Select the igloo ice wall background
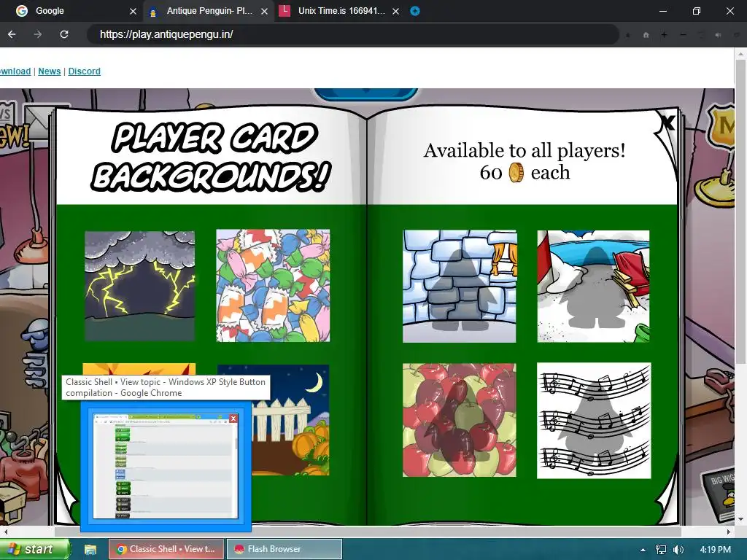Image resolution: width=747 pixels, height=560 pixels. (x=460, y=286)
